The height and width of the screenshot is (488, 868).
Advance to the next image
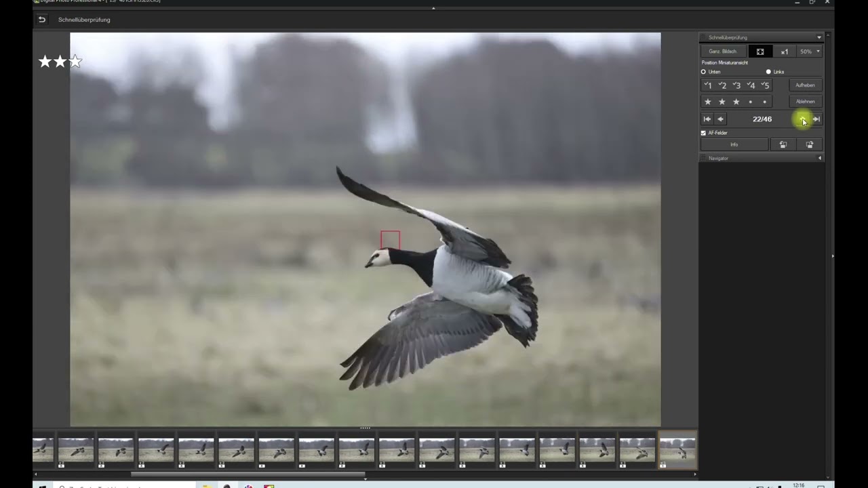click(x=803, y=119)
